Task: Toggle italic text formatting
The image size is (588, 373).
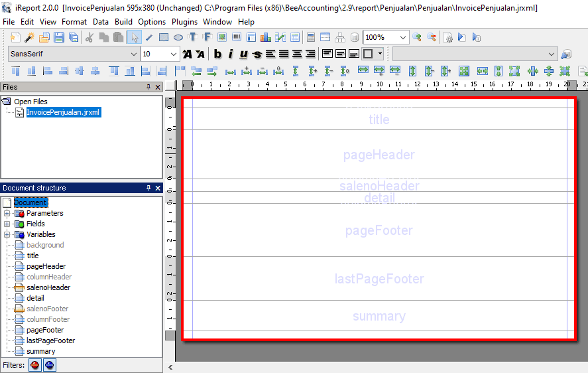Action: pos(231,54)
